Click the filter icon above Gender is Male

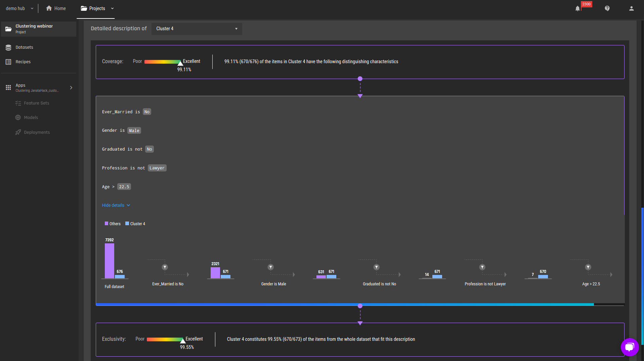click(271, 267)
